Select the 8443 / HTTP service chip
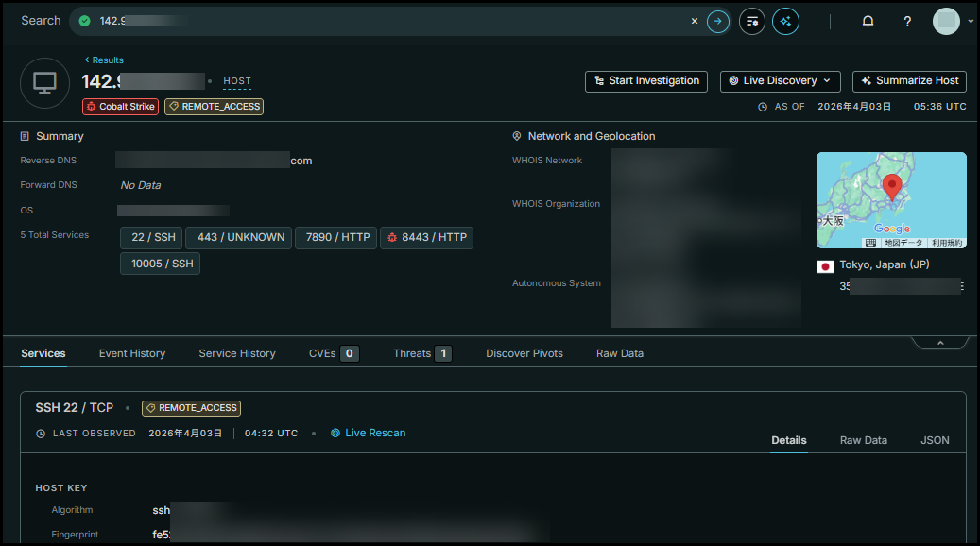 426,238
